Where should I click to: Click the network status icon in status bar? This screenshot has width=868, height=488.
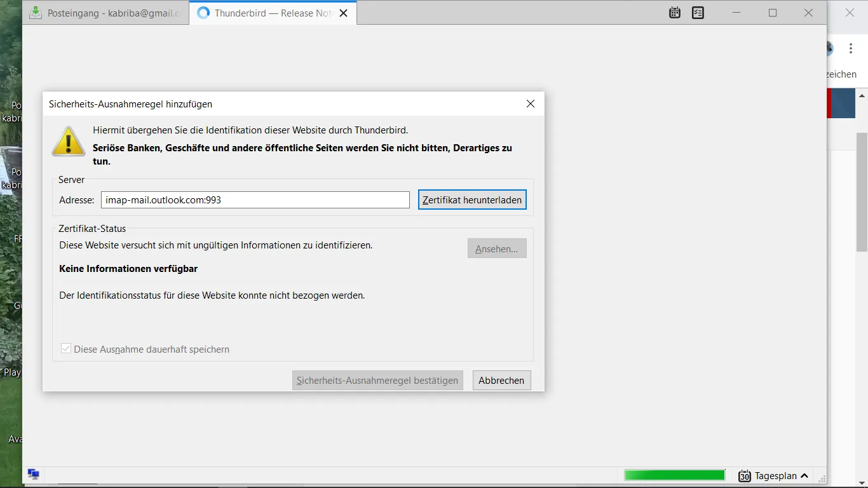pyautogui.click(x=34, y=474)
